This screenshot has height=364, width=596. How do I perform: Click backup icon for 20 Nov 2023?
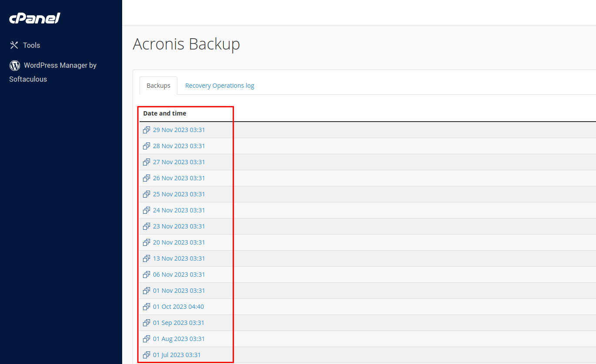coord(147,242)
